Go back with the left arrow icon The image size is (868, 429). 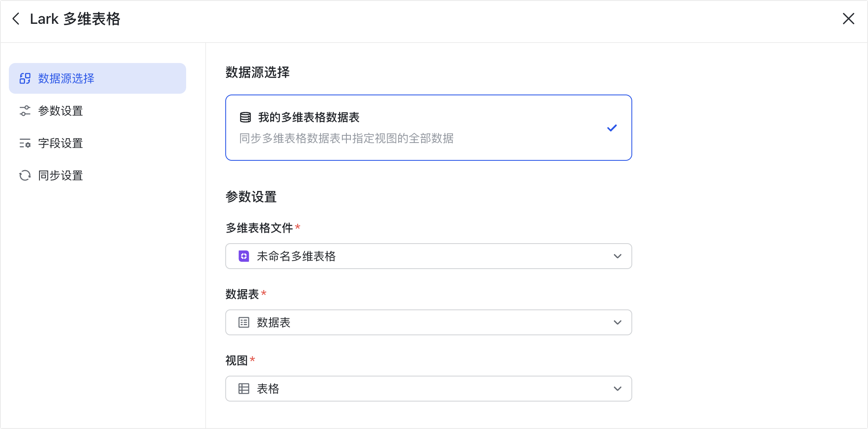tap(16, 19)
